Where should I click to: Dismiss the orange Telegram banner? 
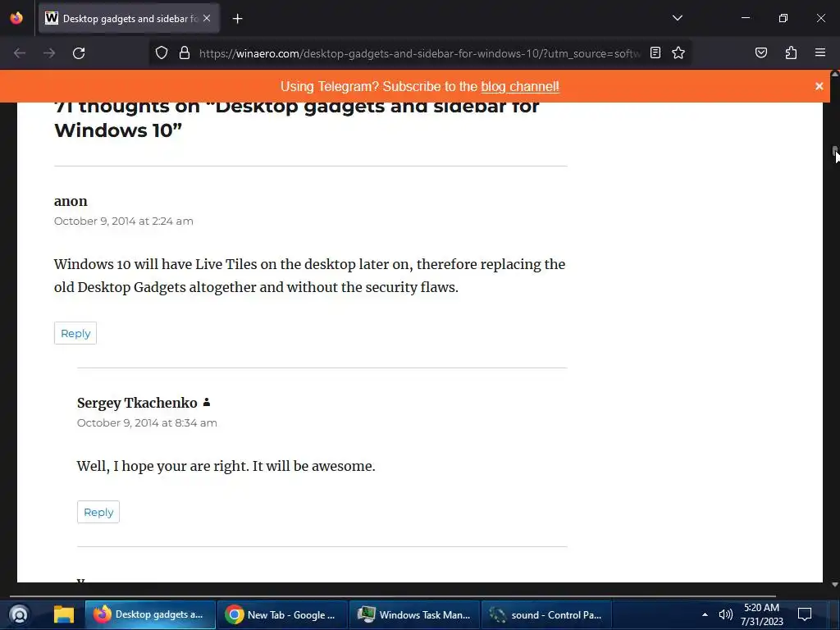click(x=819, y=86)
